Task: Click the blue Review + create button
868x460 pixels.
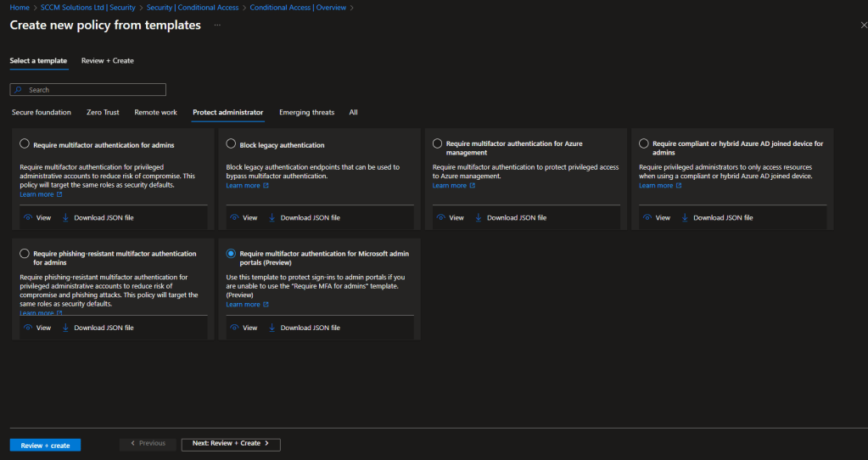Action: [x=45, y=445]
